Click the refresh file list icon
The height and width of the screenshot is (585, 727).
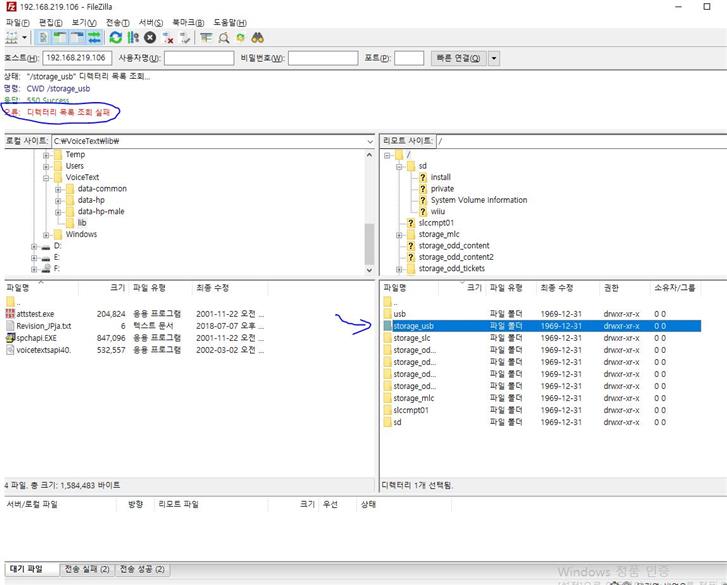[x=116, y=38]
